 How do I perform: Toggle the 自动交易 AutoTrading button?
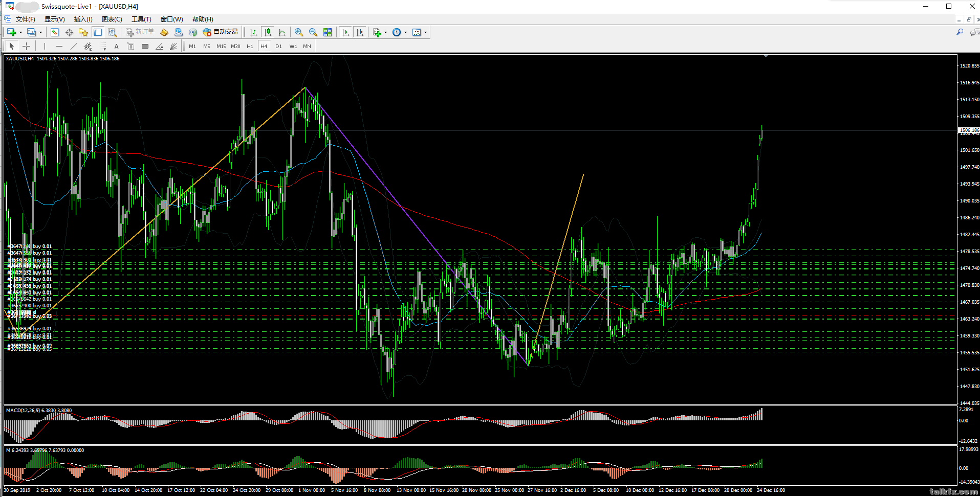(220, 32)
